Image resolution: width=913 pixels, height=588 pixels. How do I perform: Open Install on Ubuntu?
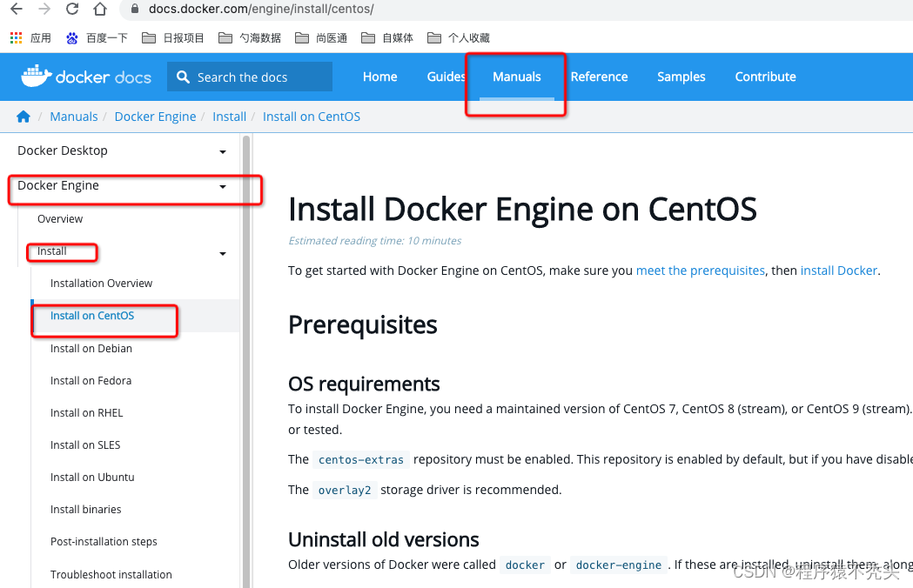92,478
